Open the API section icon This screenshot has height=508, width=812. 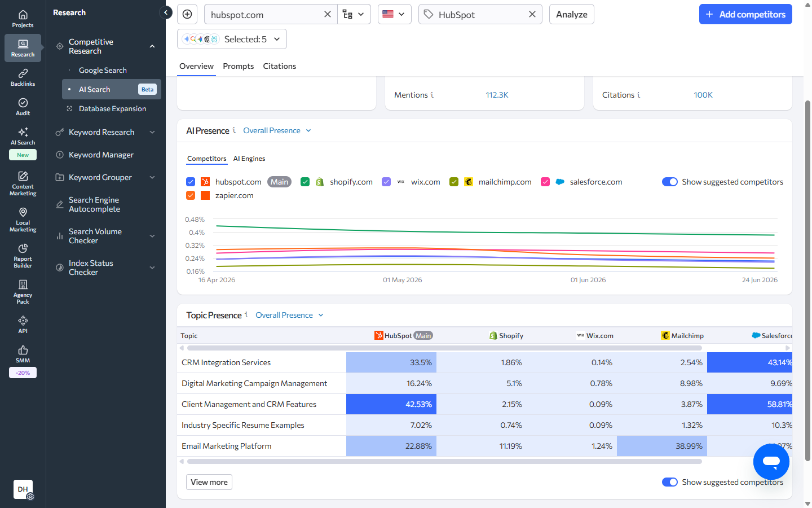point(23,324)
